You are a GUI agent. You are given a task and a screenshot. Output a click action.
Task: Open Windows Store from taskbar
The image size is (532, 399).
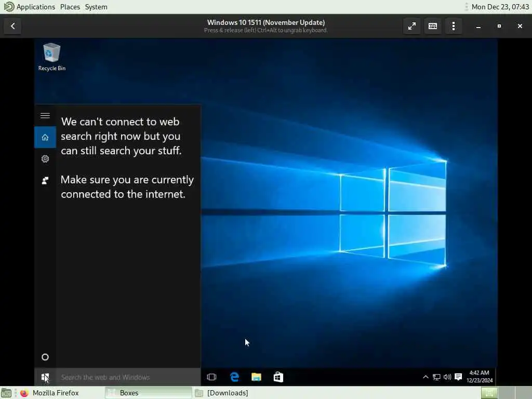[x=278, y=377]
